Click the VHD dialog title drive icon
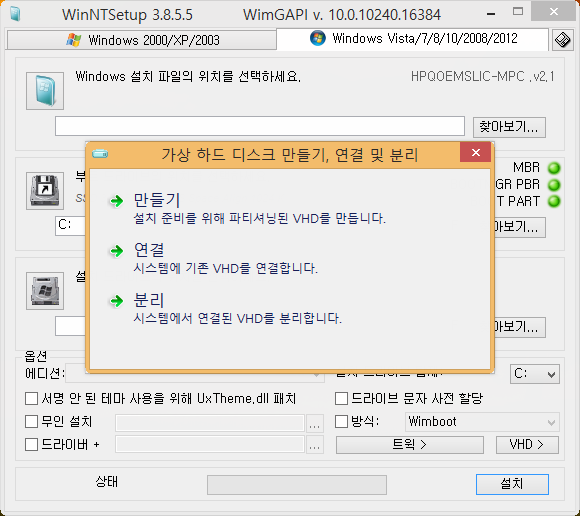 [100, 154]
